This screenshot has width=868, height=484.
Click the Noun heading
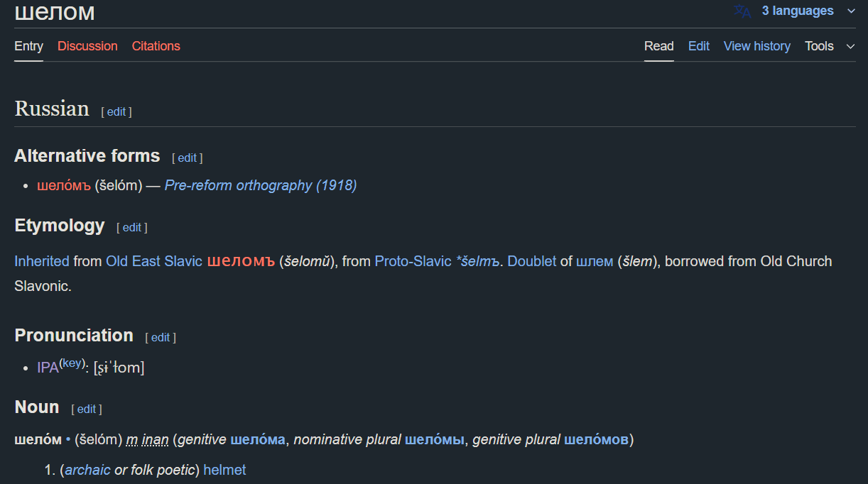coord(37,407)
